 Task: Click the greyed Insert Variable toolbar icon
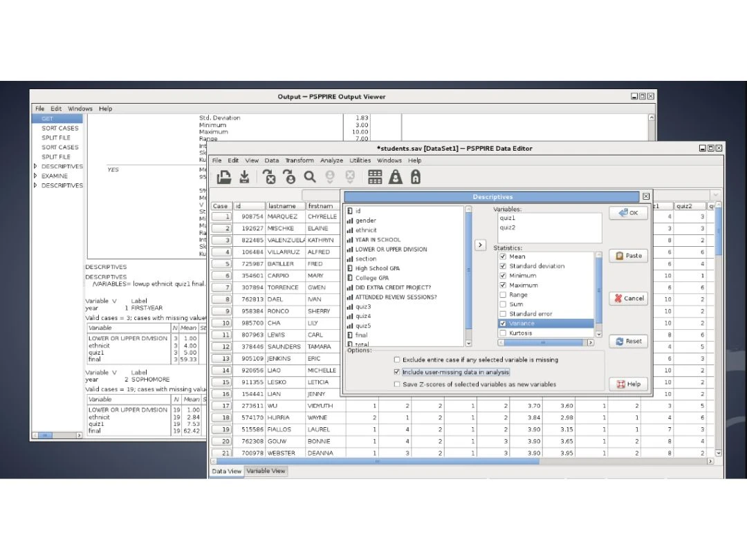(x=350, y=177)
